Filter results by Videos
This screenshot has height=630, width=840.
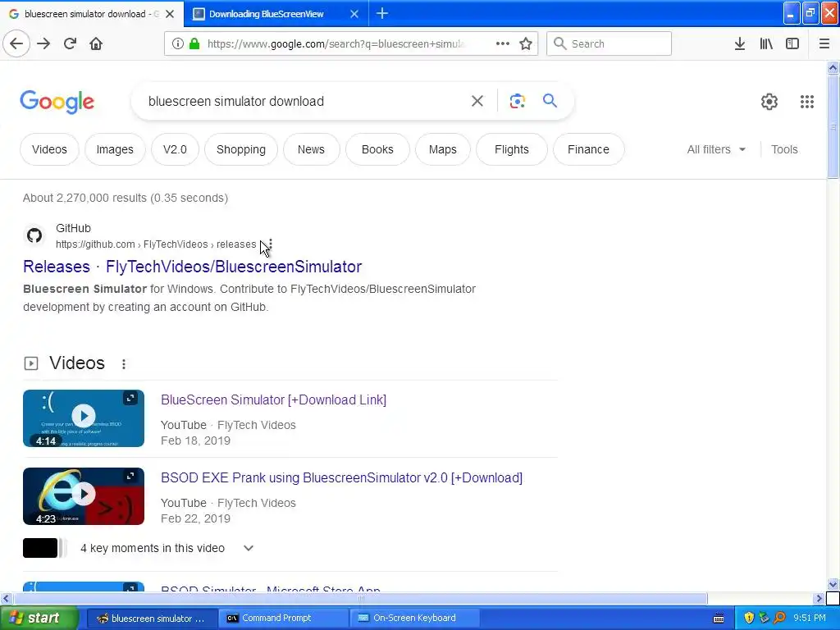(49, 149)
